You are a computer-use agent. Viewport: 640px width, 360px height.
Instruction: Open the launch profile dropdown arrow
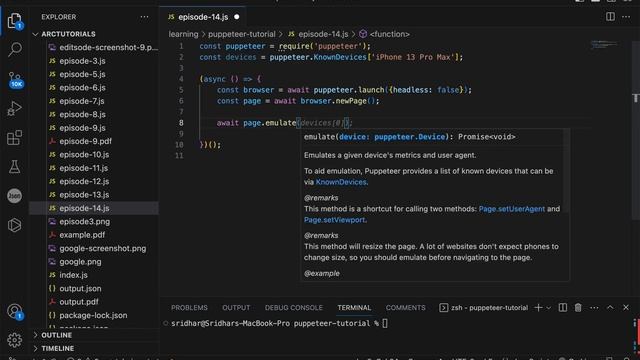549,308
